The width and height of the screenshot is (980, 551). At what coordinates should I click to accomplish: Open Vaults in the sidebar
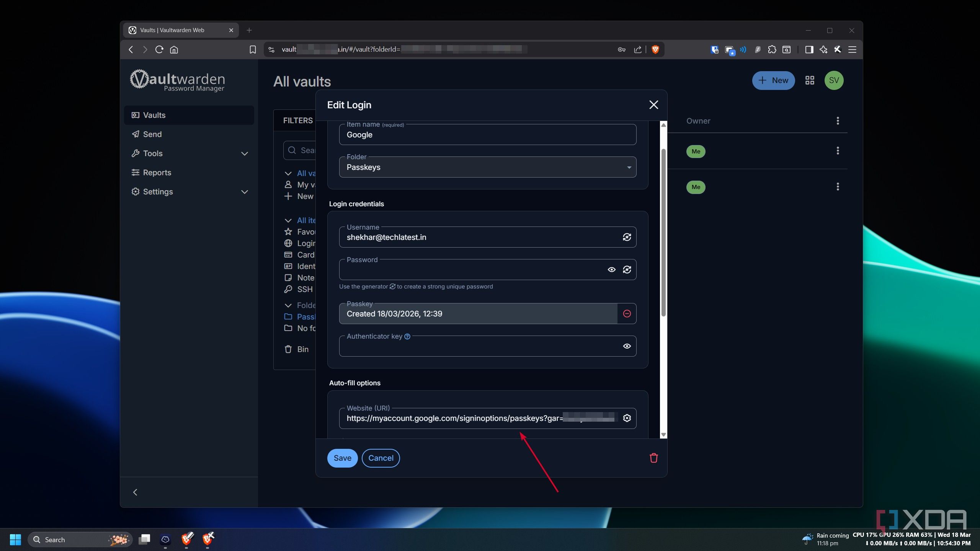189,115
